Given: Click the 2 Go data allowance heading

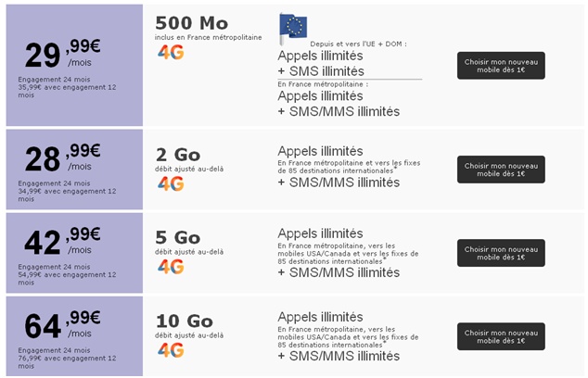Looking at the screenshot, I should (x=178, y=155).
